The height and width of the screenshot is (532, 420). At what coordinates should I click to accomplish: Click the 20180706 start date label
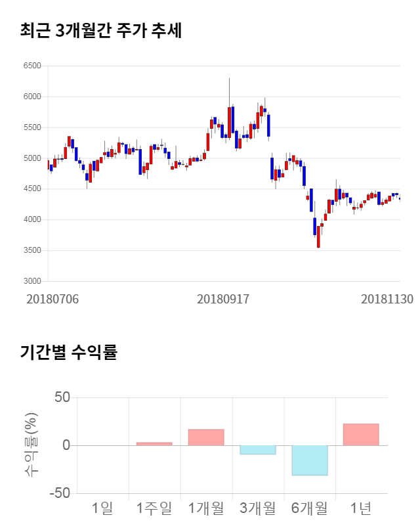[x=52, y=299]
